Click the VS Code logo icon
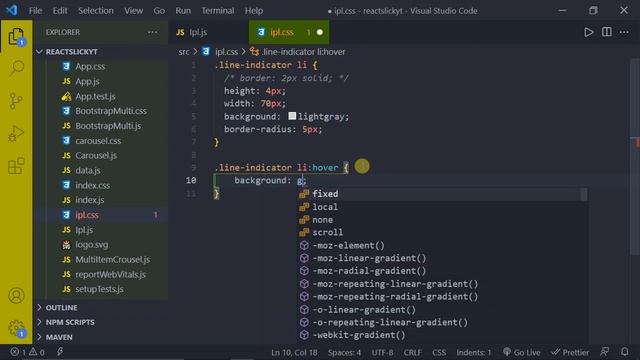Viewport: 640px width, 360px height. [12, 10]
